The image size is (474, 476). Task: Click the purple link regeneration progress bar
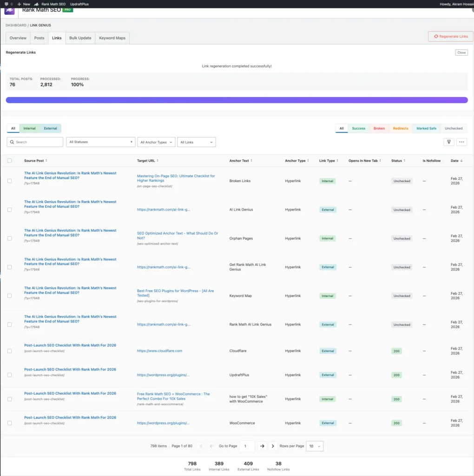(237, 100)
